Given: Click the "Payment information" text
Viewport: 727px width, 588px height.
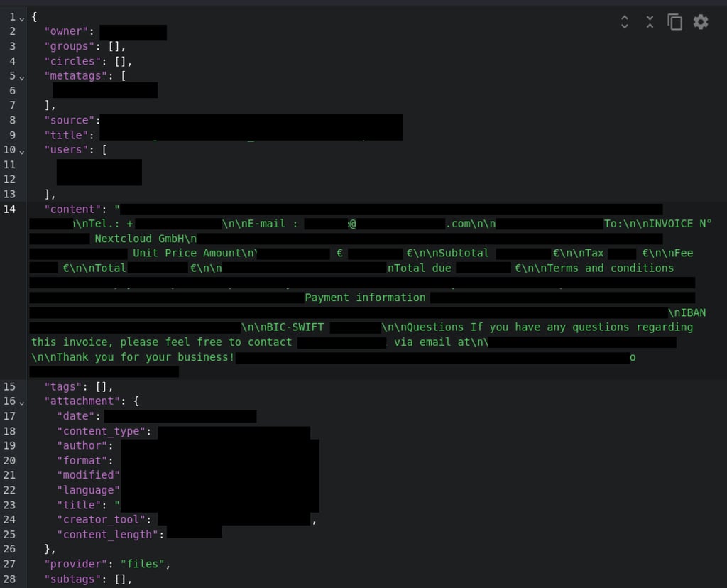Looking at the screenshot, I should [366, 298].
